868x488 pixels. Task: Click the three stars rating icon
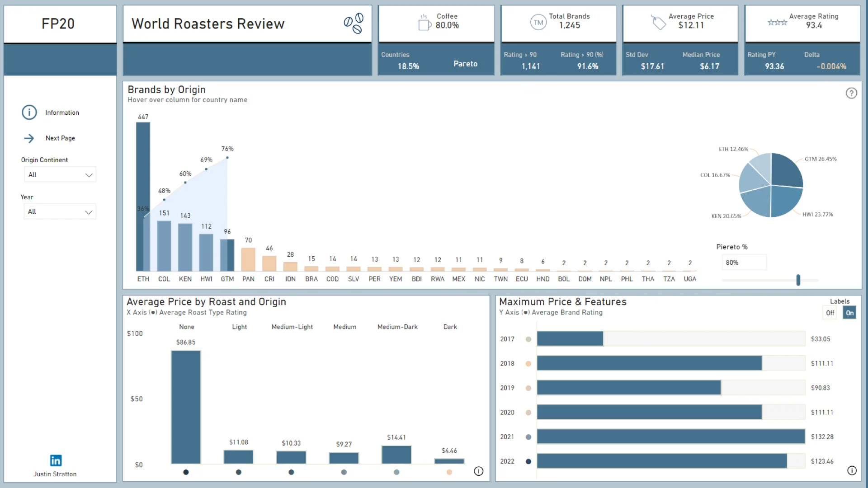(777, 23)
